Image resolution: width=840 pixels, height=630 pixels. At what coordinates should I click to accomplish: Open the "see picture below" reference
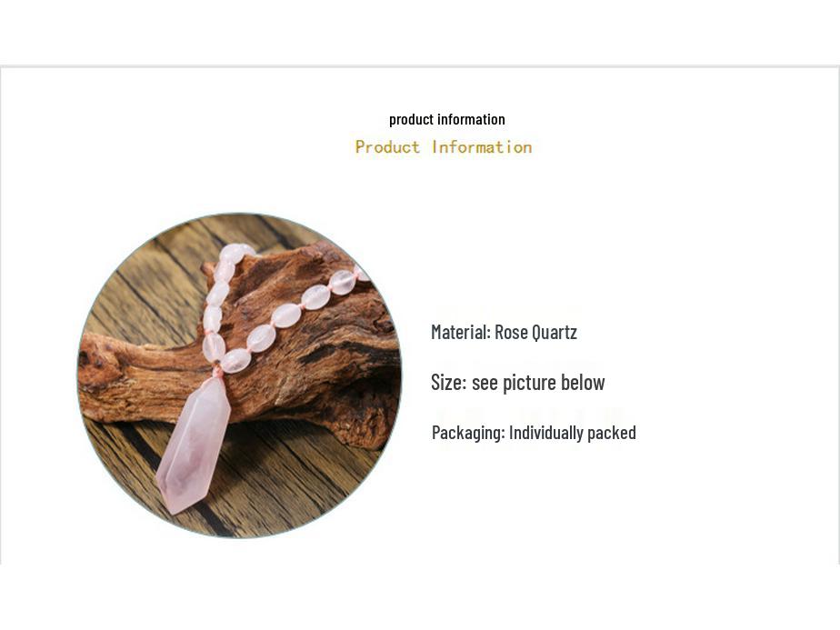click(x=538, y=383)
